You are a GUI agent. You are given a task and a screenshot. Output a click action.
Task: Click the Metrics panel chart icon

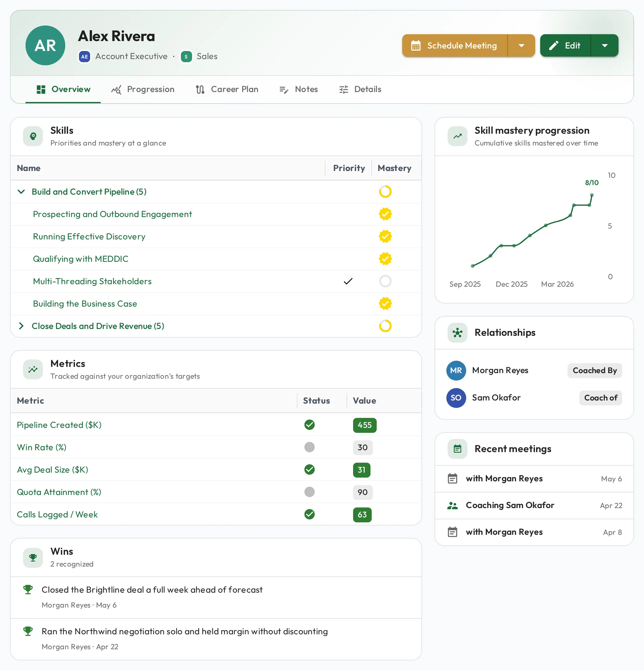click(x=33, y=370)
